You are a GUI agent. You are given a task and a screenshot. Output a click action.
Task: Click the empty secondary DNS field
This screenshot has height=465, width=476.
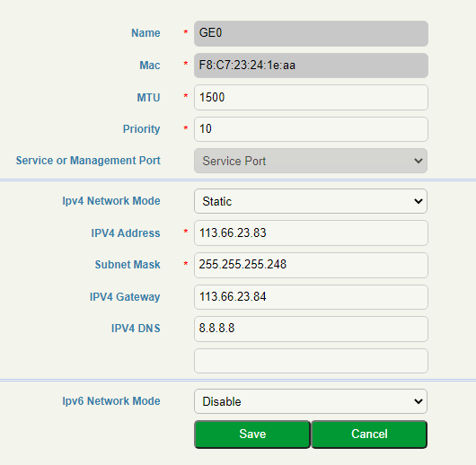[x=311, y=361]
